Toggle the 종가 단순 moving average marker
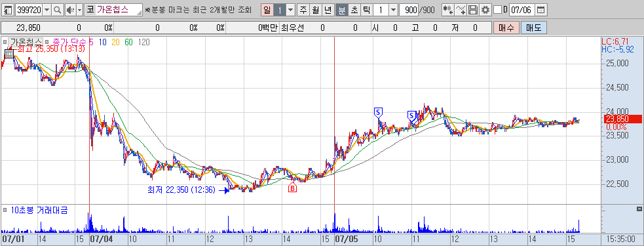This screenshot has width=644, height=246. coord(47,42)
